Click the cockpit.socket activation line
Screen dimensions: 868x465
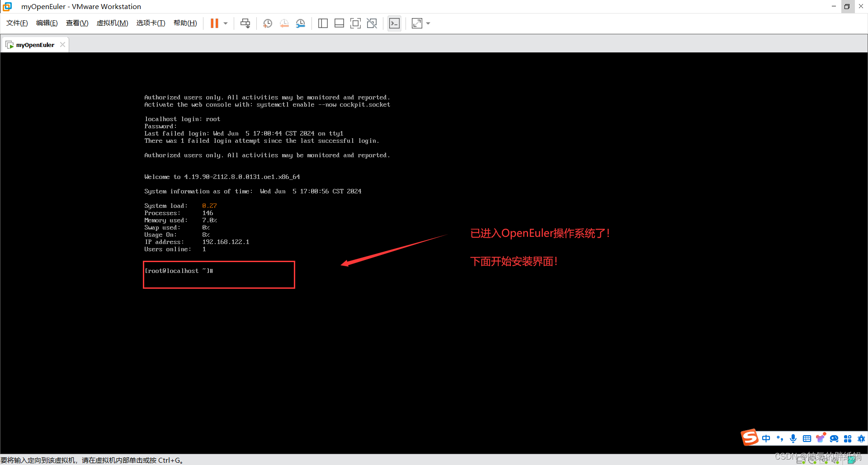pos(267,104)
